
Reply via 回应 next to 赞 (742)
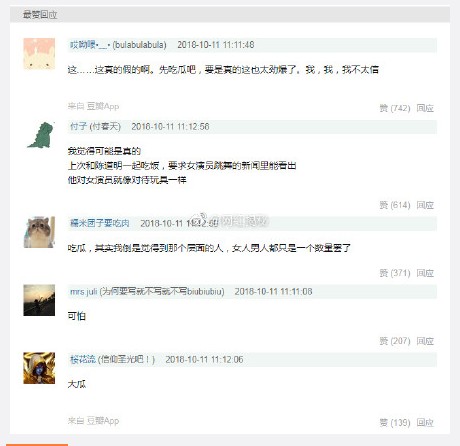425,108
